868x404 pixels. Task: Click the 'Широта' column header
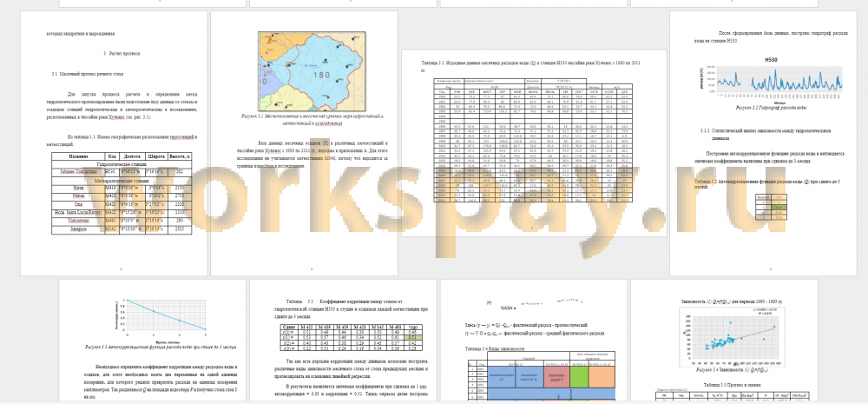tap(158, 156)
